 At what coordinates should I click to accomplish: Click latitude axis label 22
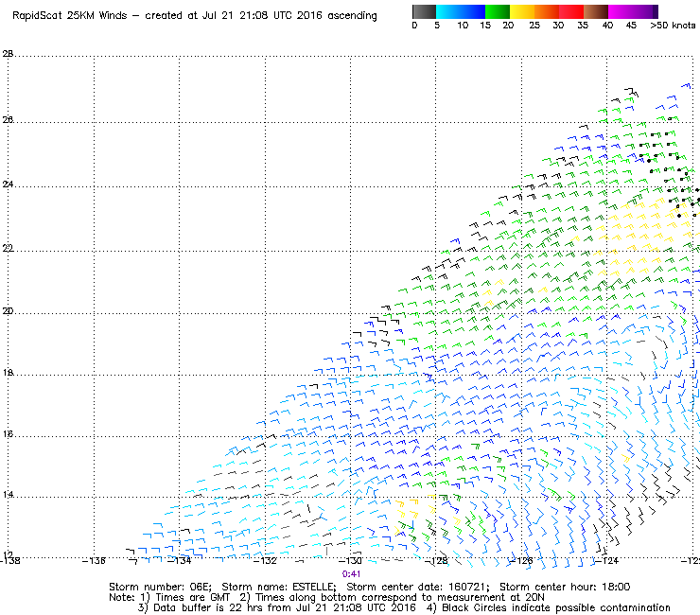pyautogui.click(x=8, y=248)
